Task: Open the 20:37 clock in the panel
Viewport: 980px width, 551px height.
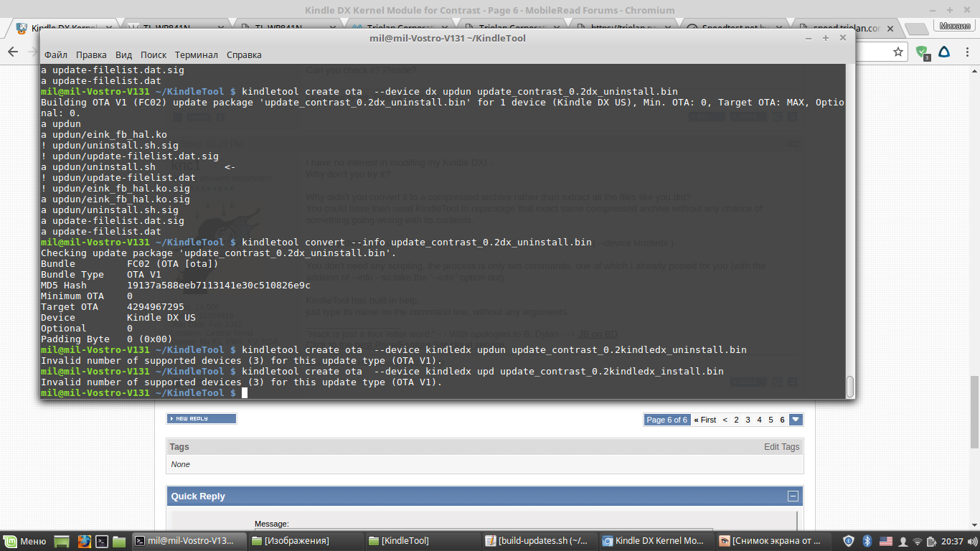Action: point(953,541)
